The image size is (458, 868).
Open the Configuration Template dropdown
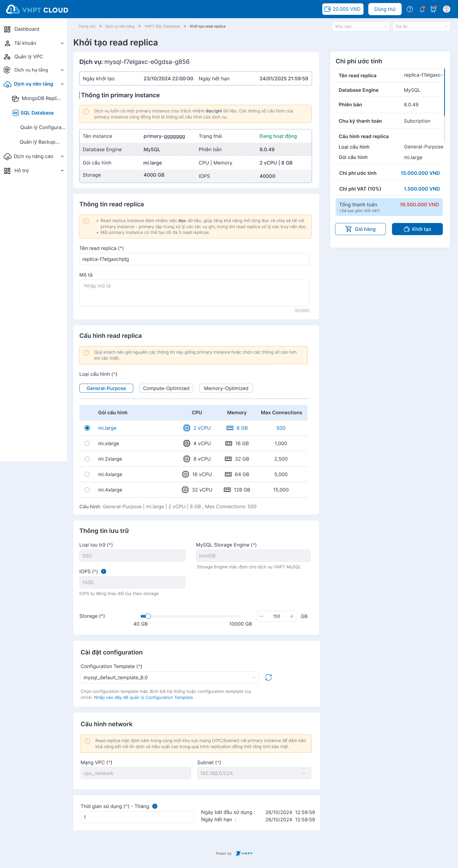click(x=170, y=677)
